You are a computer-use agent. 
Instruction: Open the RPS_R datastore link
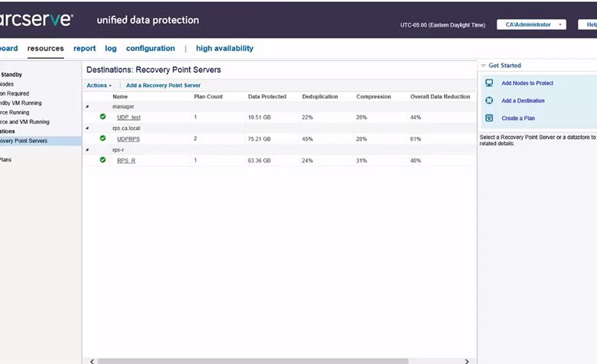coord(126,161)
